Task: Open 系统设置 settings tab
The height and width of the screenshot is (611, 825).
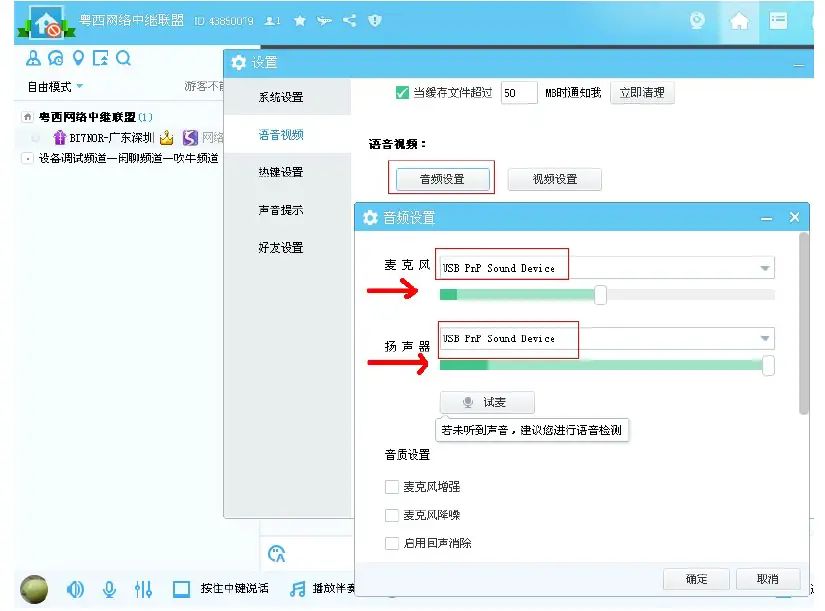Action: (281, 97)
